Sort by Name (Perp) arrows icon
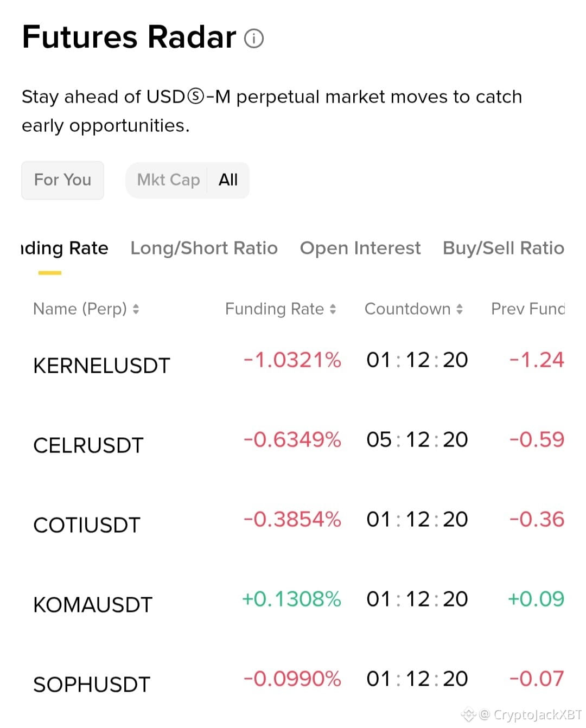The image size is (586, 728). click(136, 309)
